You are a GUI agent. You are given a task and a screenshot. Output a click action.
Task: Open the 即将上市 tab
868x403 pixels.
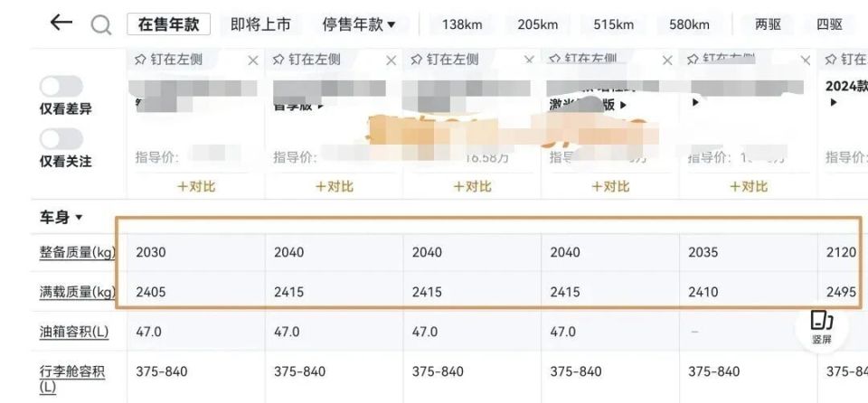pos(260,24)
